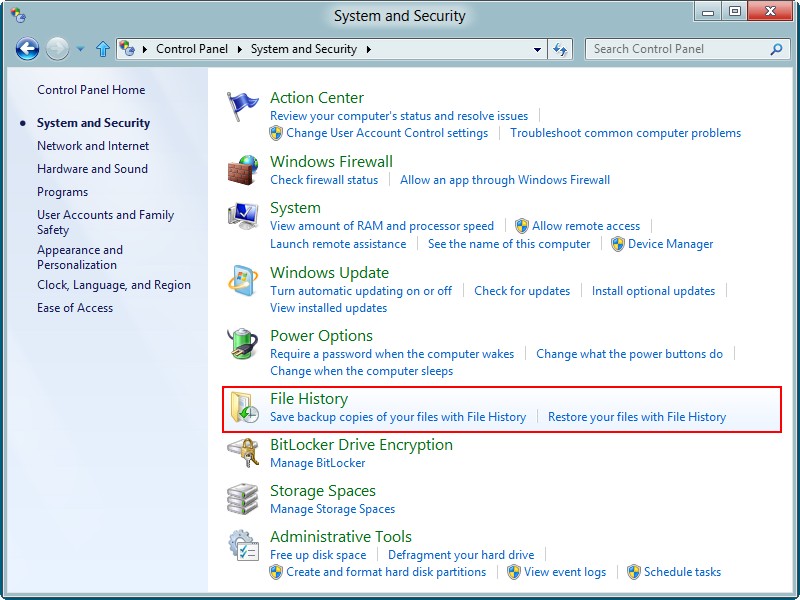Click Free up disk space link

(x=318, y=555)
